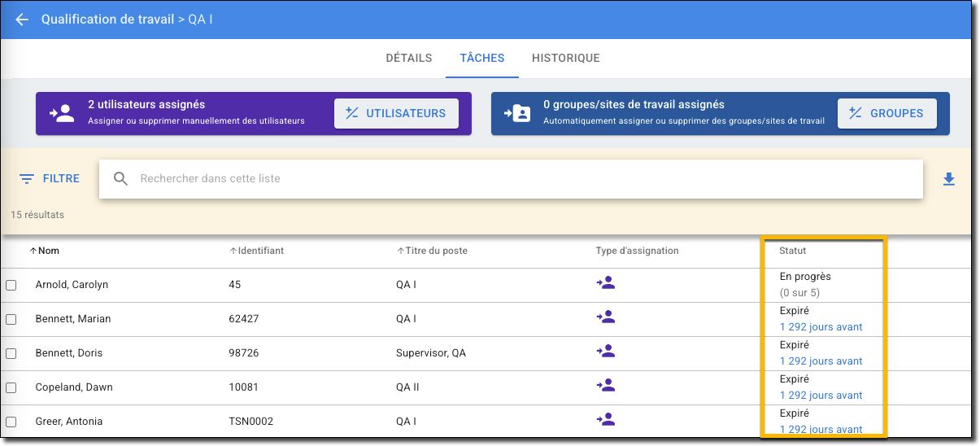Click assignment type icon for Doris Bennett
980x446 pixels.
[x=605, y=352]
